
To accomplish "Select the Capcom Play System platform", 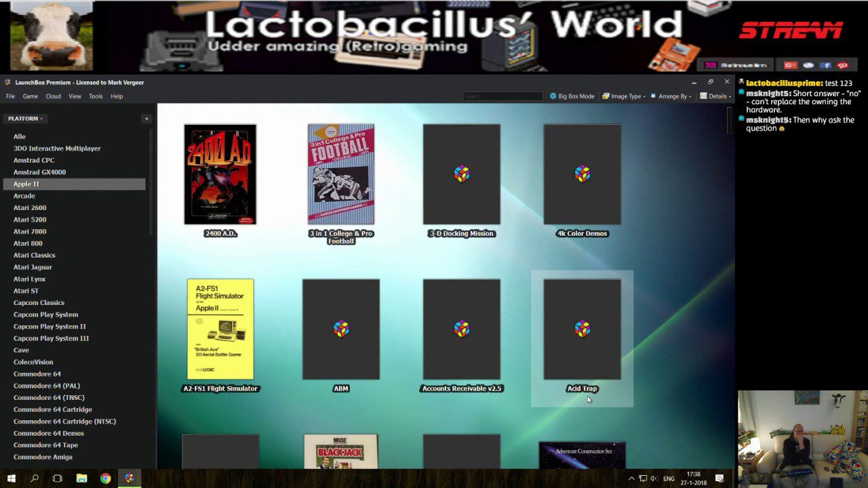I will point(74,314).
